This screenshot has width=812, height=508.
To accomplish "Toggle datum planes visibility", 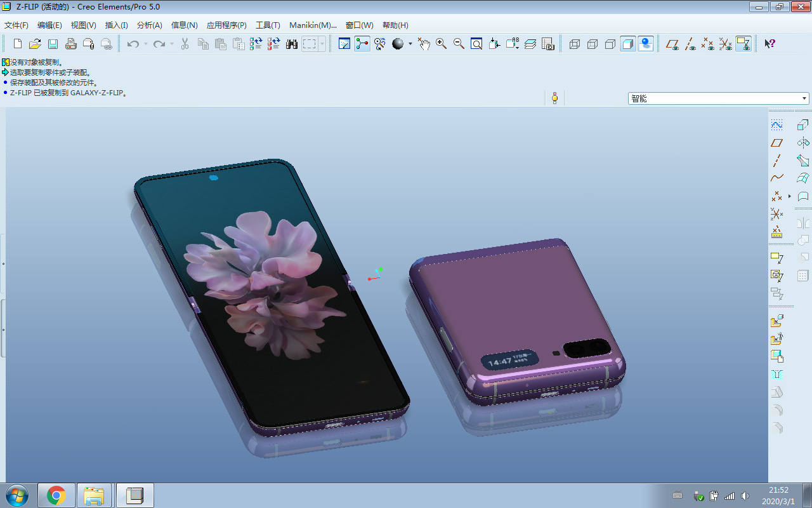I will [x=672, y=44].
